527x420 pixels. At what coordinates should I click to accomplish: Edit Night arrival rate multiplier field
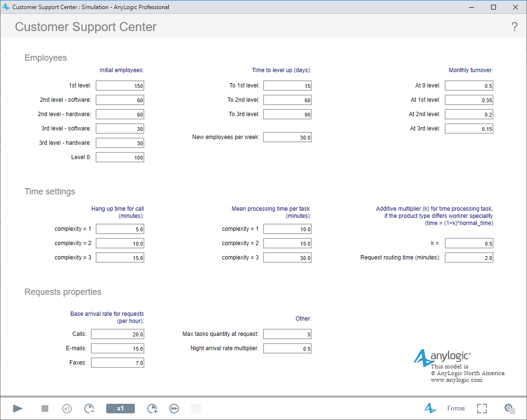click(x=287, y=348)
